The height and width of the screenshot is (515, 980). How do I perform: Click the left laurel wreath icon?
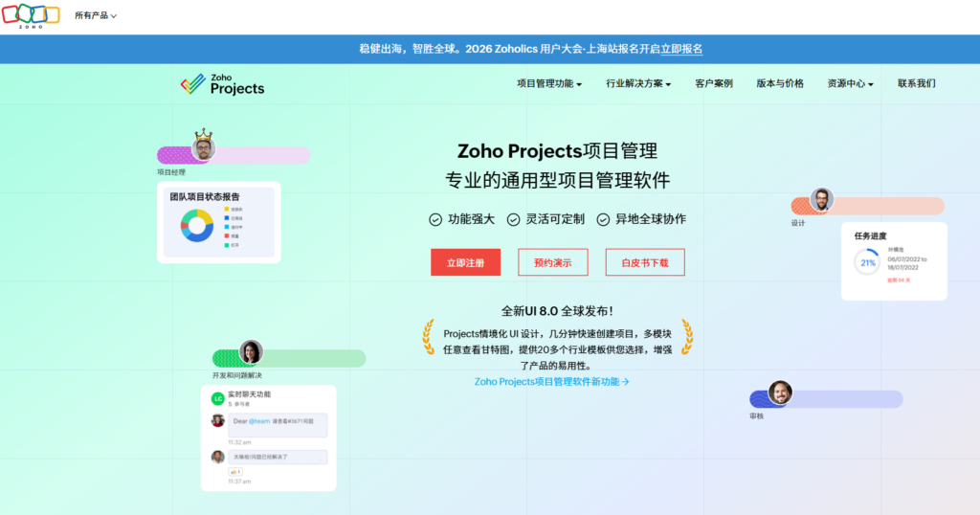coord(429,338)
